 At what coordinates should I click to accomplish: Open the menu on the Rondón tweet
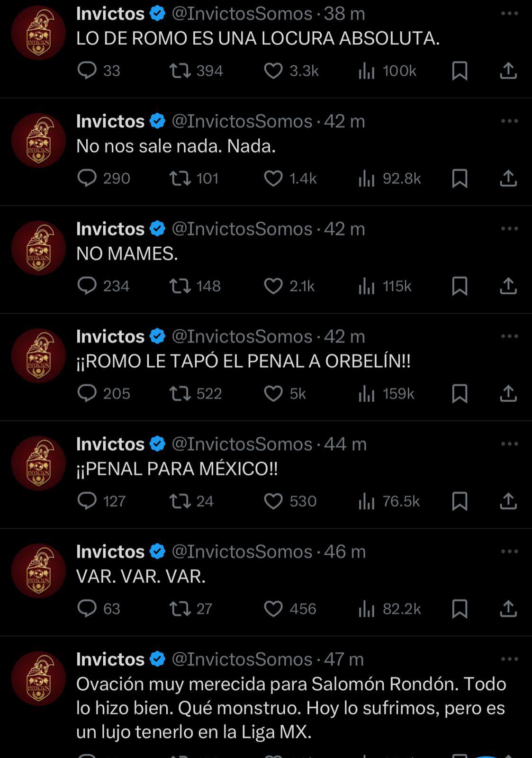pos(509,659)
